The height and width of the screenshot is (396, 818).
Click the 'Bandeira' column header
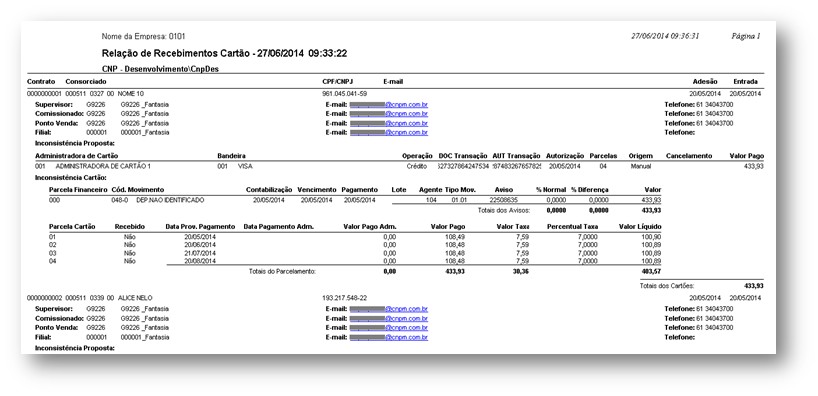[x=232, y=156]
